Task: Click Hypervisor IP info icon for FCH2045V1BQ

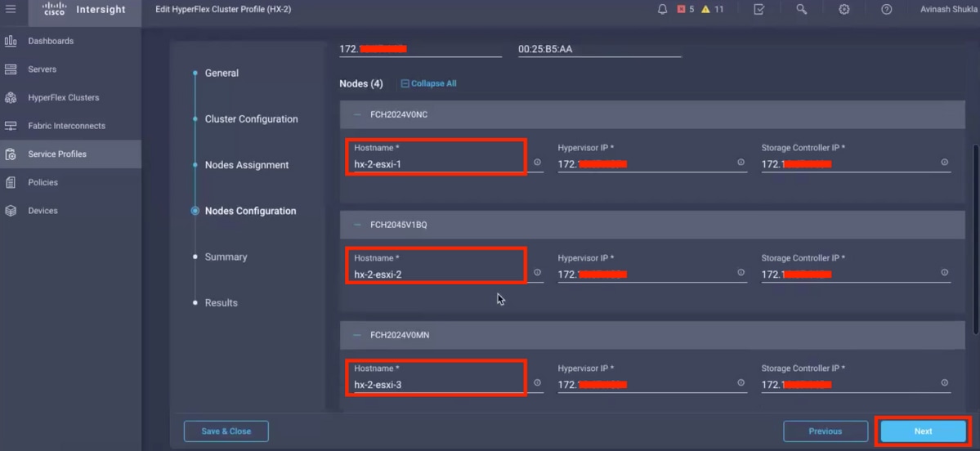Action: point(741,272)
